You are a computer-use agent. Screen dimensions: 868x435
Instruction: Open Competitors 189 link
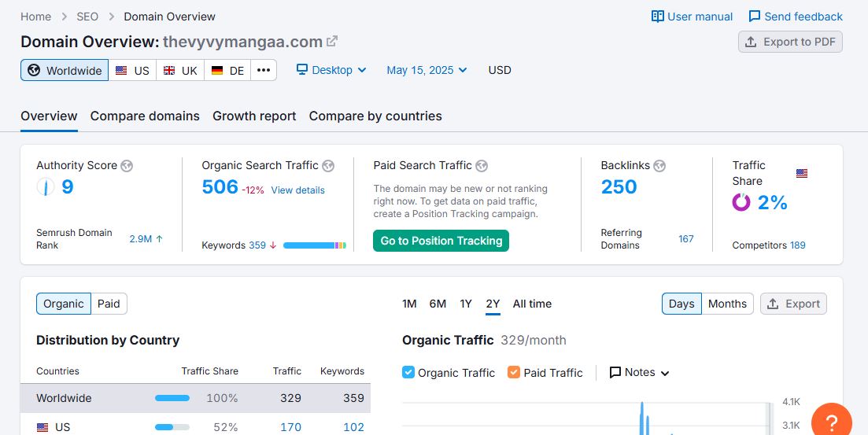798,245
